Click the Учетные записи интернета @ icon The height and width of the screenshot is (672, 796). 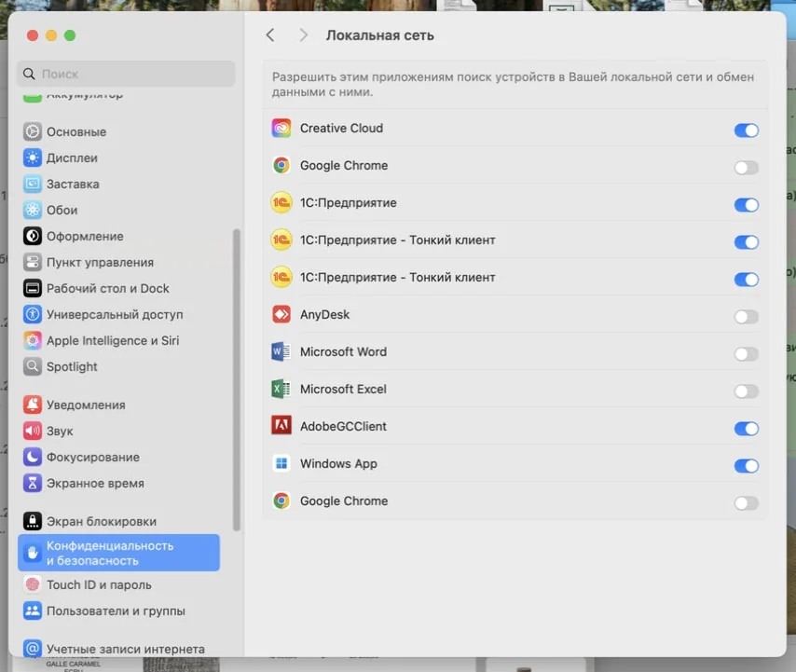33,648
